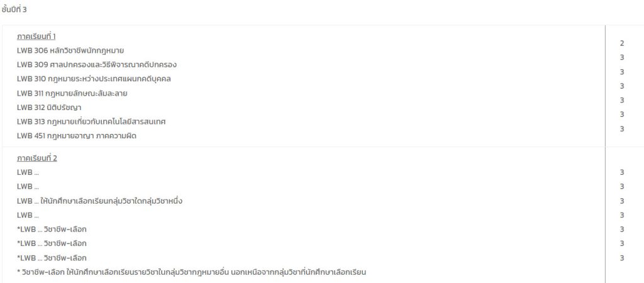
Task: Click course LWB 306 หลักวิชาชีพนักกฎหมาย
Action: 70,51
